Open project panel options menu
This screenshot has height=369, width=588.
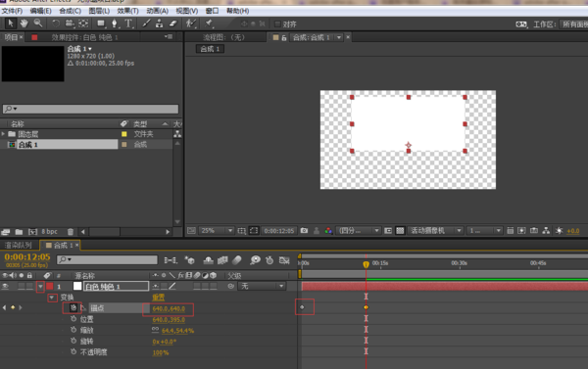coord(169,37)
